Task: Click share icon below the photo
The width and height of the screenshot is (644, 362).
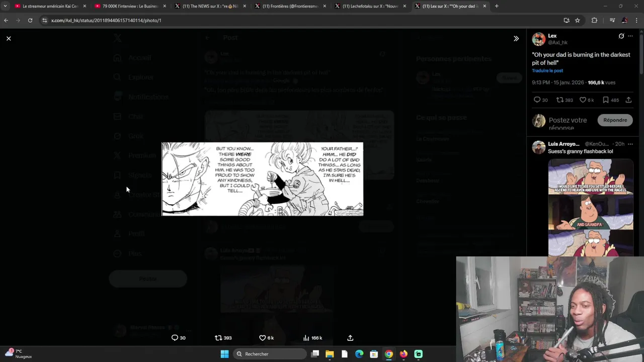Action: [x=350, y=338]
